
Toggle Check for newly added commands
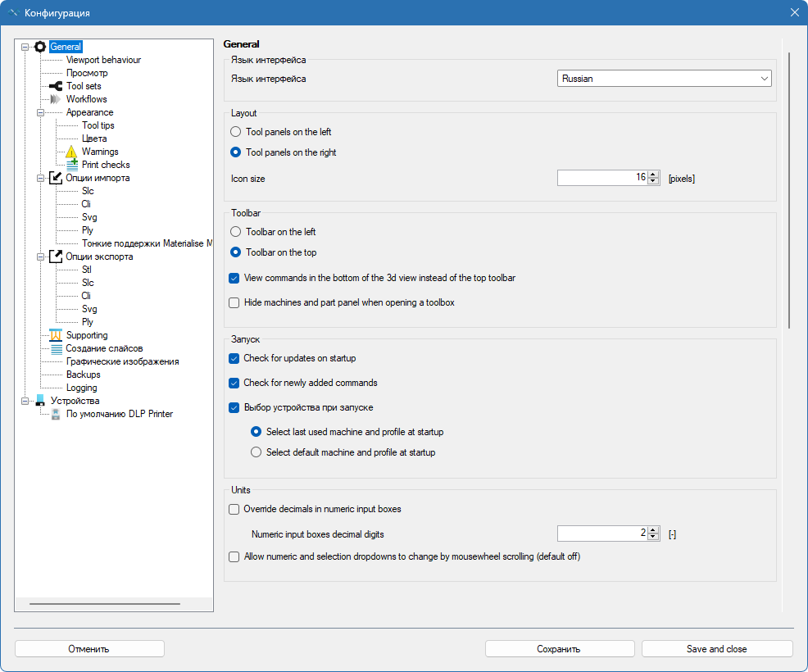coord(234,384)
